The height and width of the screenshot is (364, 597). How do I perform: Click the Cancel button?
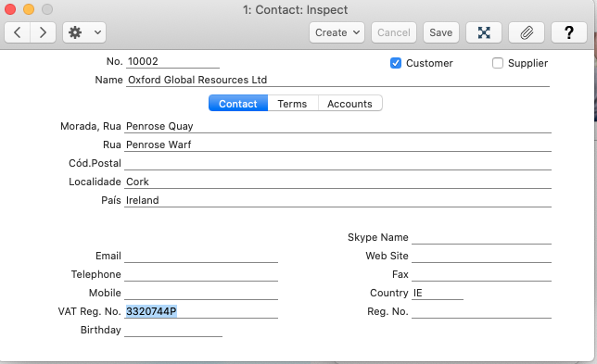pos(394,32)
